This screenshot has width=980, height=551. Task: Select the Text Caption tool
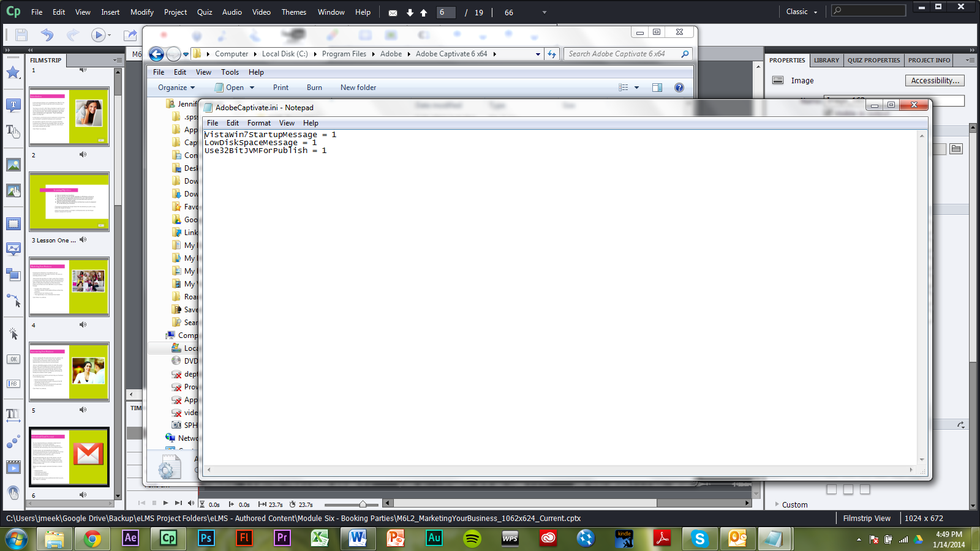(13, 105)
